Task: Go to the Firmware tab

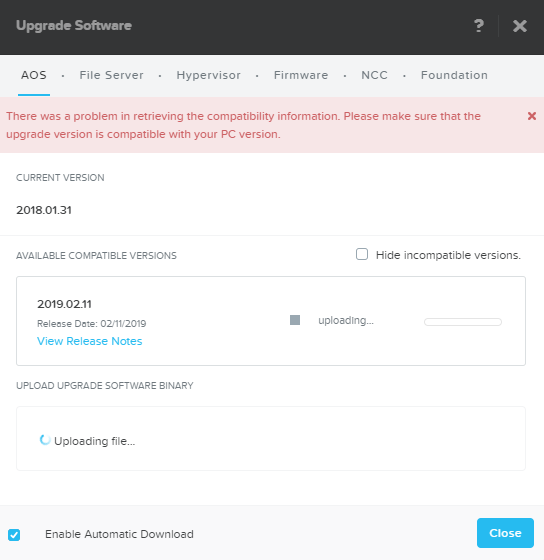Action: (301, 75)
